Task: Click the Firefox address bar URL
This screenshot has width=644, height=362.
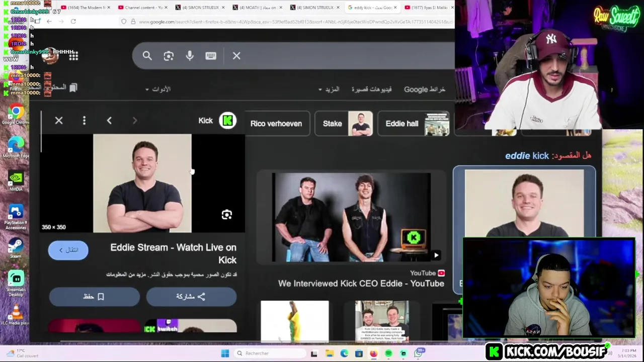Action: pyautogui.click(x=295, y=22)
